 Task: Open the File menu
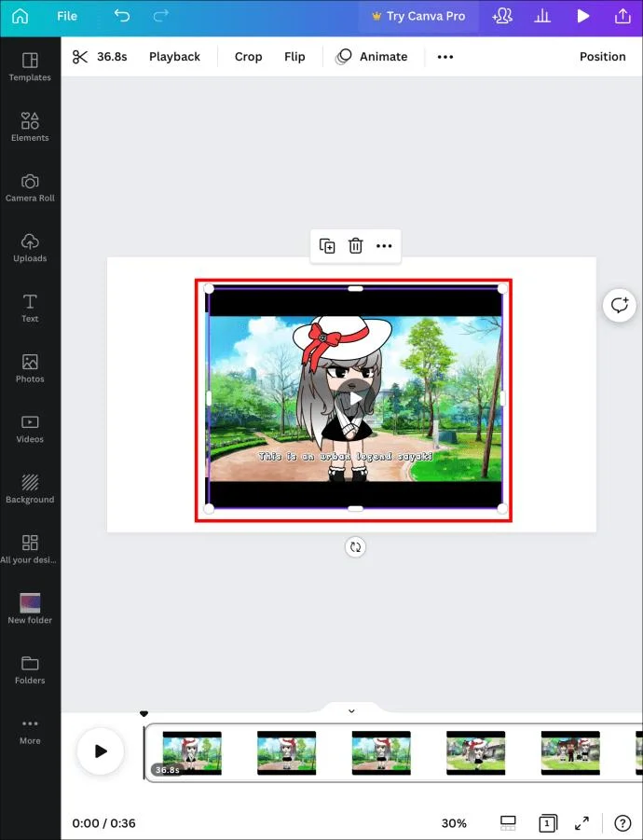[67, 16]
